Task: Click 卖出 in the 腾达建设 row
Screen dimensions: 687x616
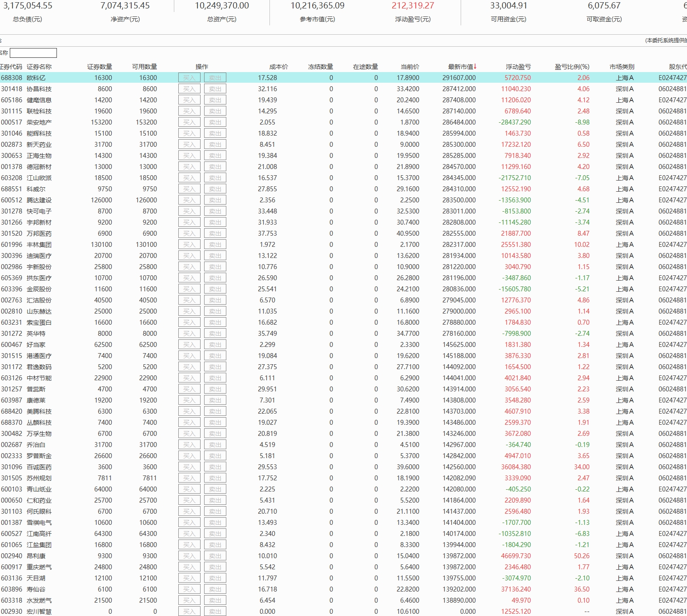Action: 215,200
